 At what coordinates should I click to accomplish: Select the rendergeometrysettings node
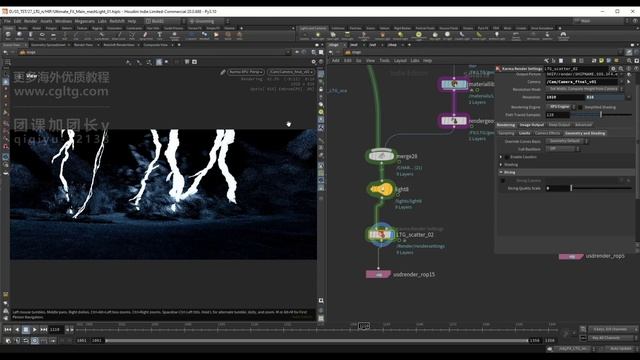[x=454, y=121]
